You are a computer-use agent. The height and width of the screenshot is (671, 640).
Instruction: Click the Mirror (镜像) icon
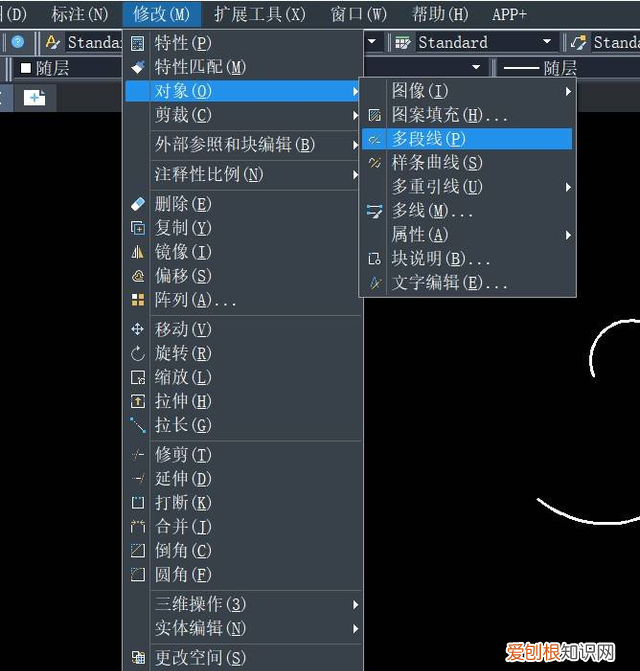coord(138,252)
